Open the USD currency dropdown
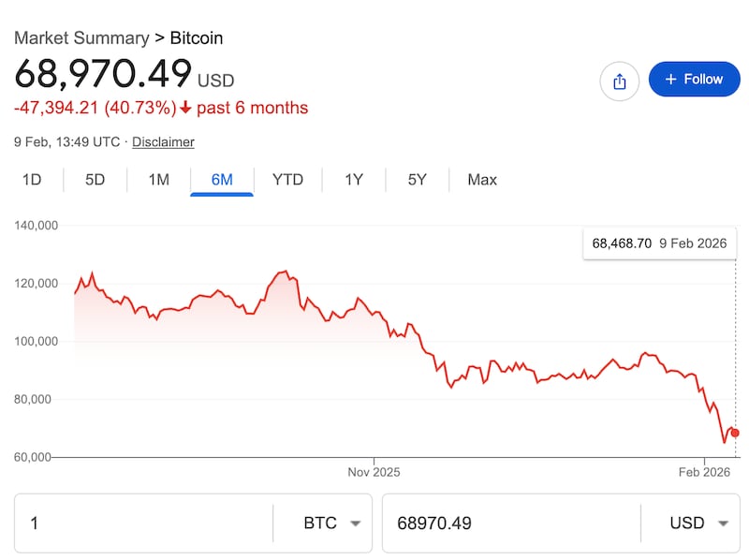749x560 pixels. [x=697, y=523]
